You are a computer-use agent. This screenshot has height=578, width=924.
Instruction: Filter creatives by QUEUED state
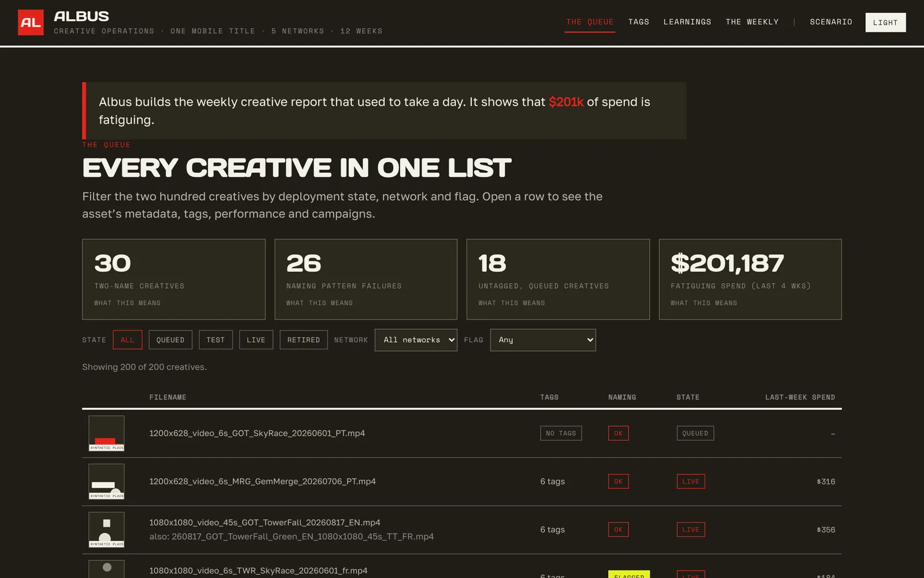coord(170,340)
